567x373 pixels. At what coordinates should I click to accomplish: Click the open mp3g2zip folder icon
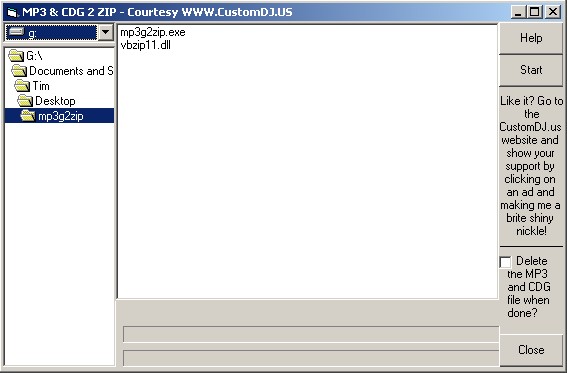pos(28,116)
